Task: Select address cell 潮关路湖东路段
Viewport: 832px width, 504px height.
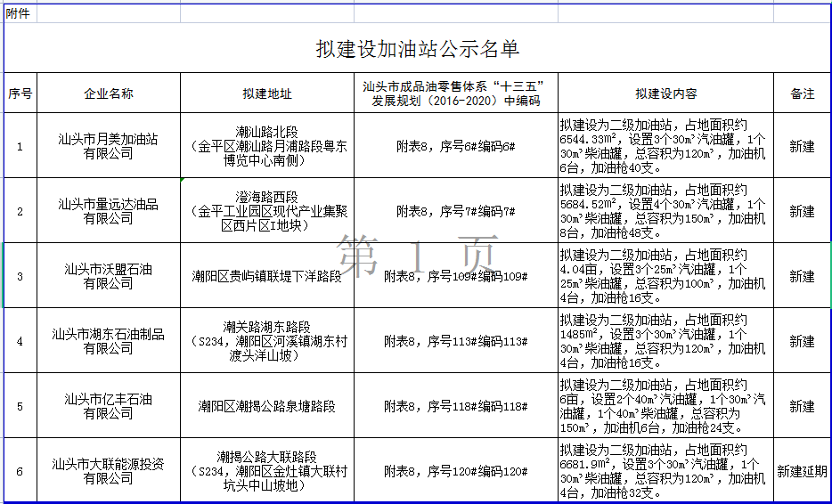Action: coord(267,341)
